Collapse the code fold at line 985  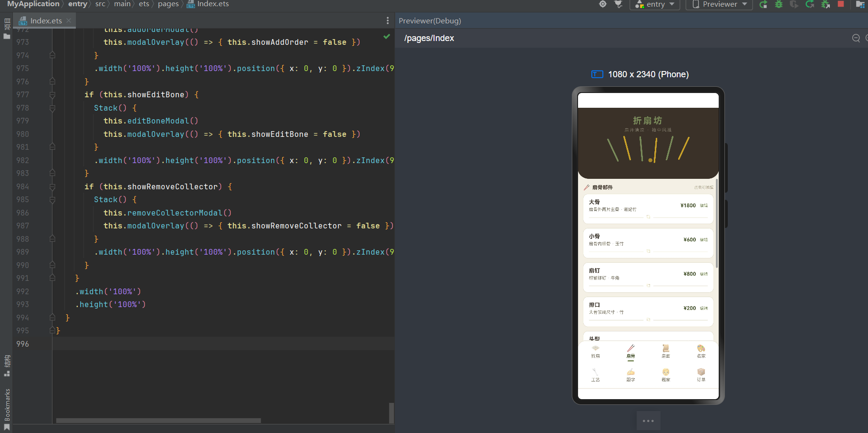[x=52, y=200]
